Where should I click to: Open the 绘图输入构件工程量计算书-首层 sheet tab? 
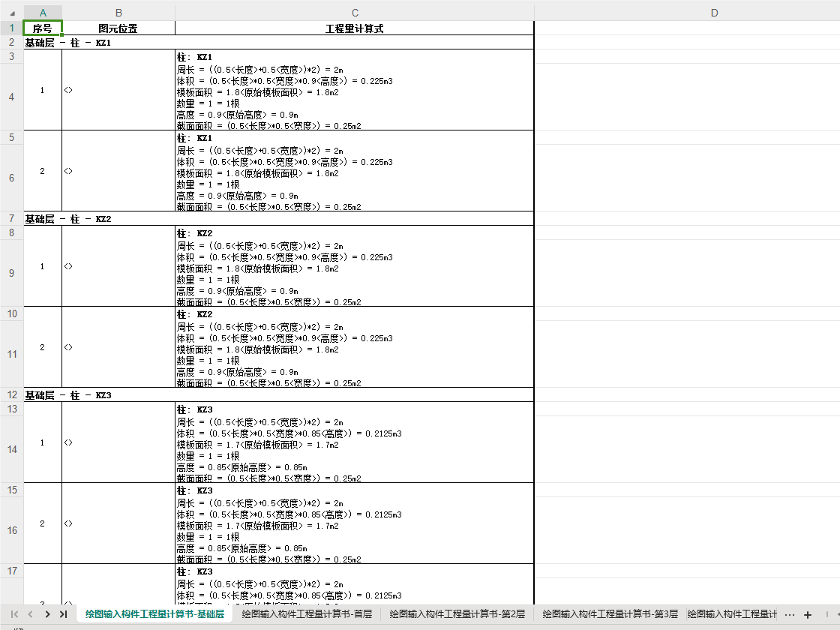point(307,614)
